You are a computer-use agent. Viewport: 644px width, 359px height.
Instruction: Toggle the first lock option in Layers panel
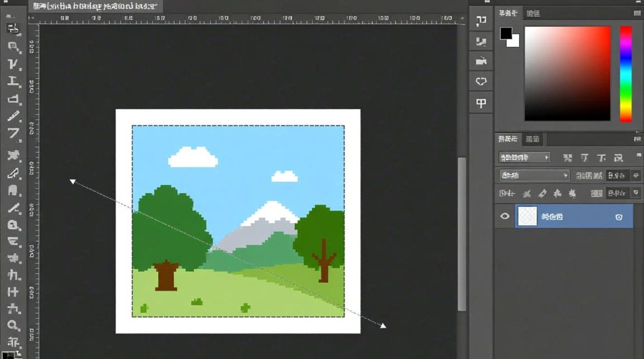(527, 194)
